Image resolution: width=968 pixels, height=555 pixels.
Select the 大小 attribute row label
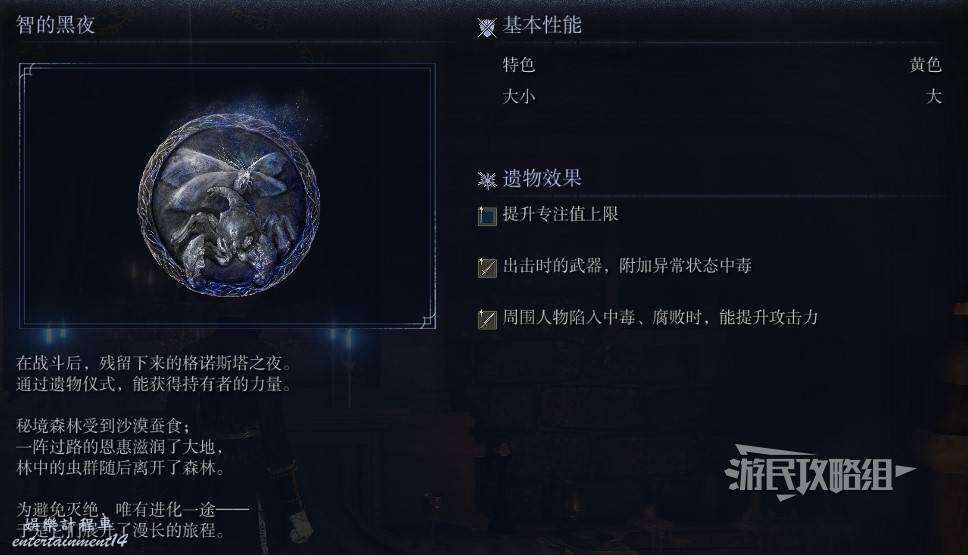(519, 96)
